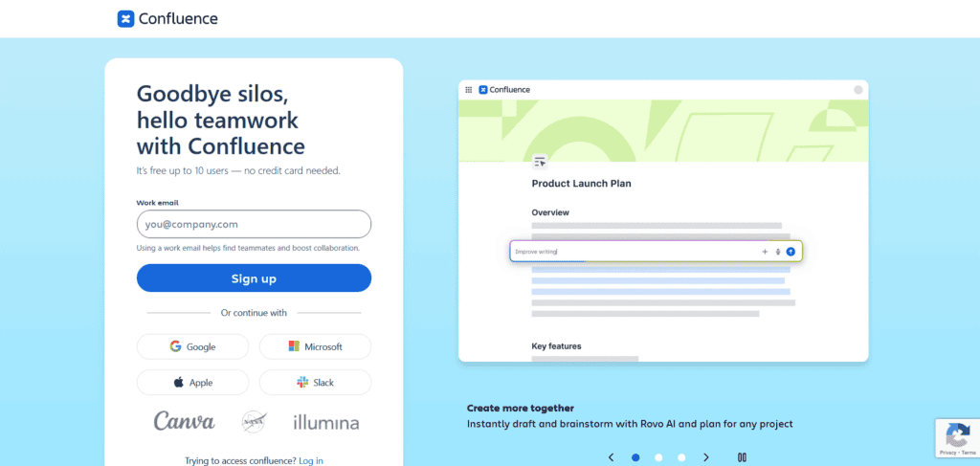
Task: Open the app switcher grid icon in the preview
Action: click(469, 90)
